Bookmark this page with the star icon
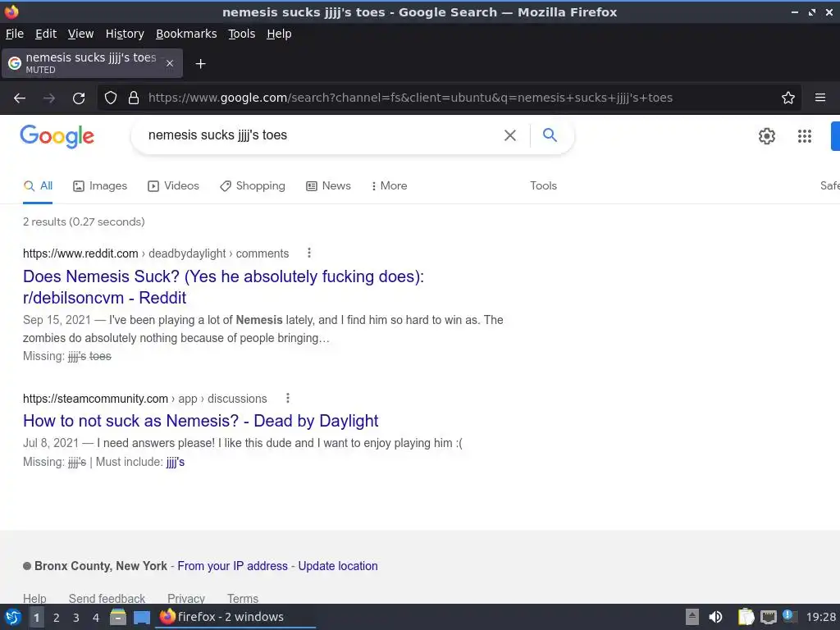The height and width of the screenshot is (630, 840). point(788,98)
